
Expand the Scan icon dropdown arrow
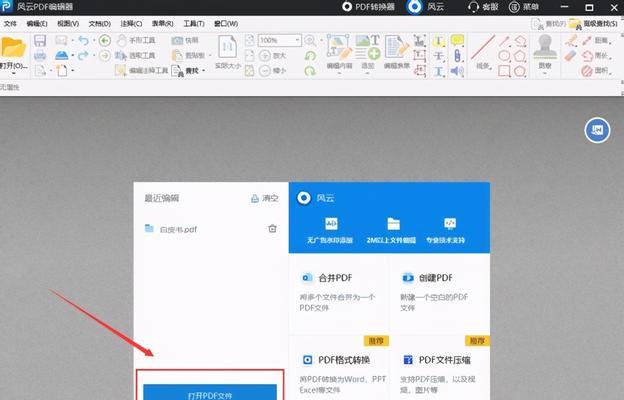(72, 55)
